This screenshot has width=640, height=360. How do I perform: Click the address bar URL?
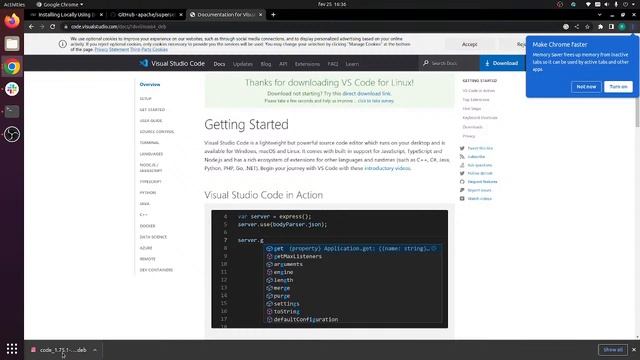pyautogui.click(x=118, y=27)
